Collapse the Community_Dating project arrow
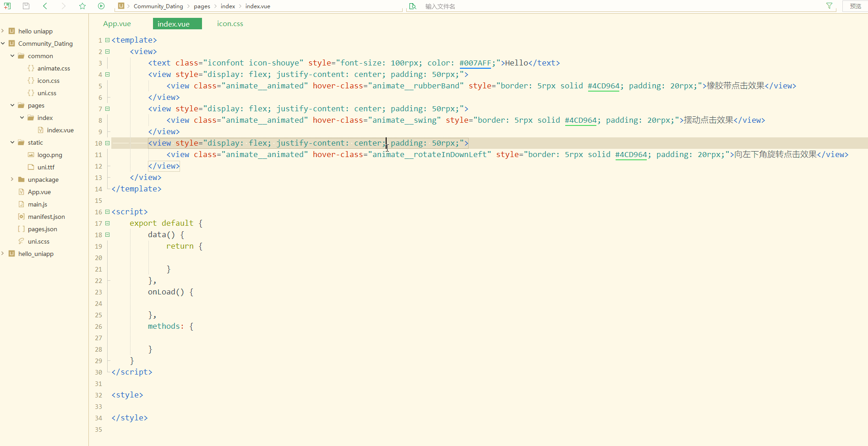Image resolution: width=868 pixels, height=446 pixels. 3,44
